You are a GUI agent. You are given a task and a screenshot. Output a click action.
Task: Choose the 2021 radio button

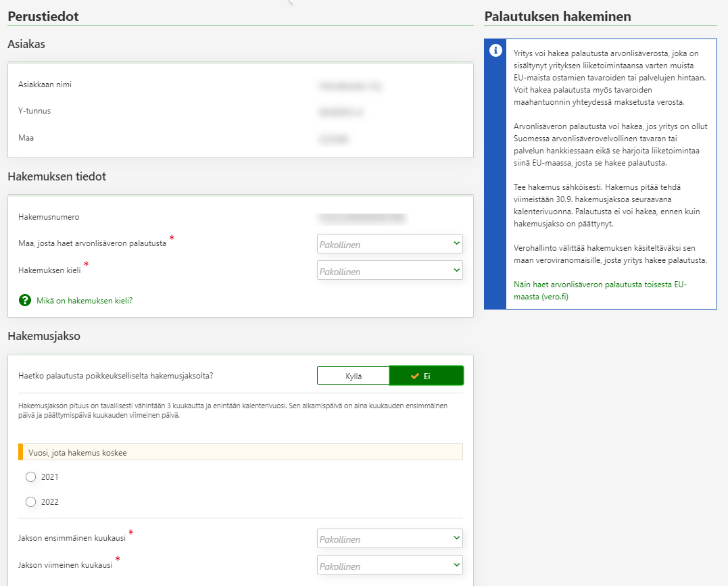(x=30, y=477)
